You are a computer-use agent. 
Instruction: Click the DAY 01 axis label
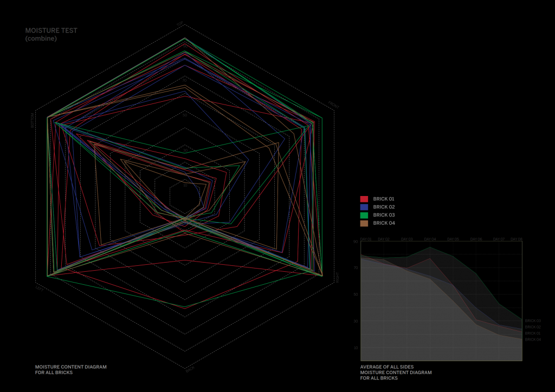pos(366,239)
